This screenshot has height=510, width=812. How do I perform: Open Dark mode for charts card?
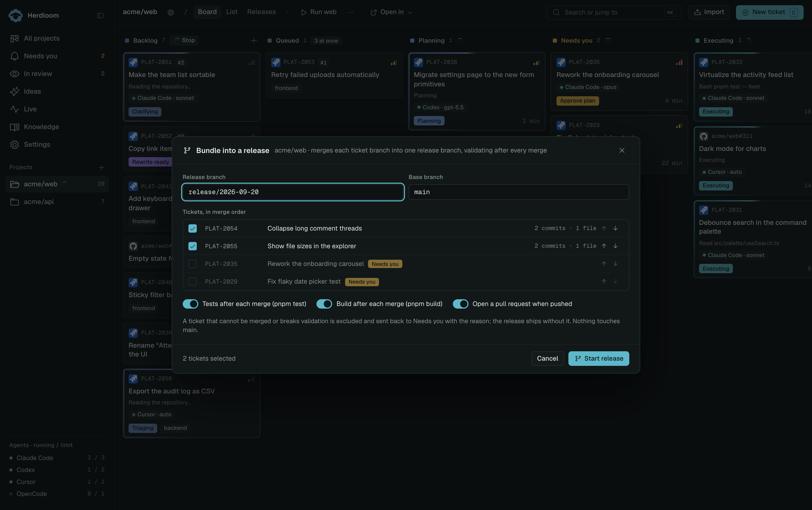pos(753,161)
